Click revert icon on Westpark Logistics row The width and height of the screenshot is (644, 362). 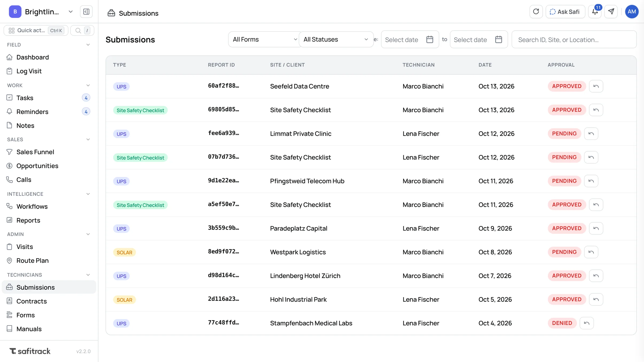(x=591, y=252)
